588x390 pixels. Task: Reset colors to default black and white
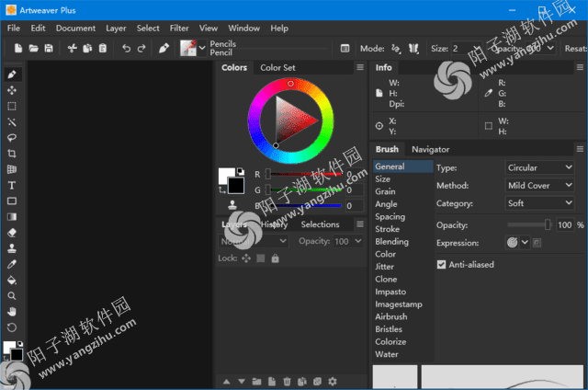241,172
